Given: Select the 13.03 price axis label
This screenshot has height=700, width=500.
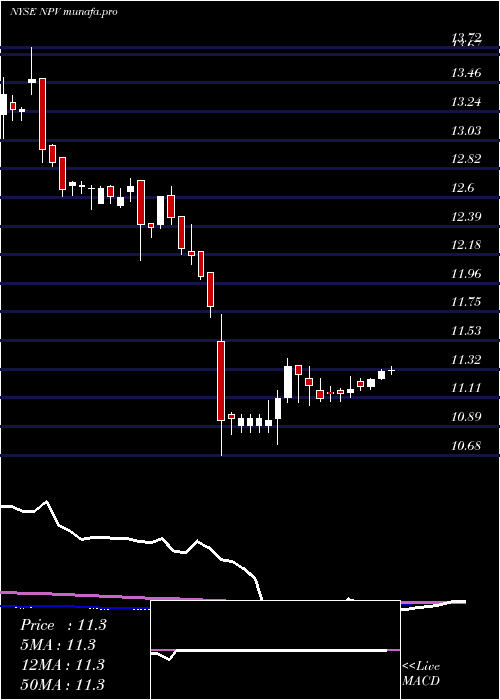Looking at the screenshot, I should click(466, 130).
